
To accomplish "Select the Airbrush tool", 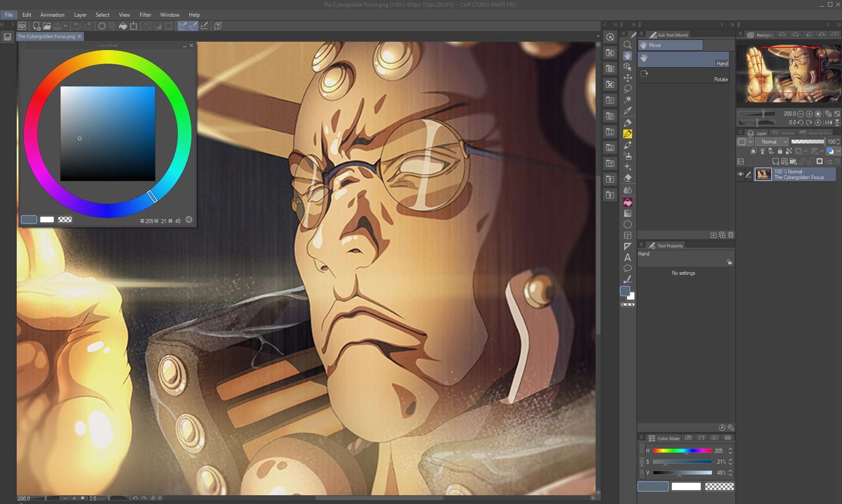I will 627,156.
